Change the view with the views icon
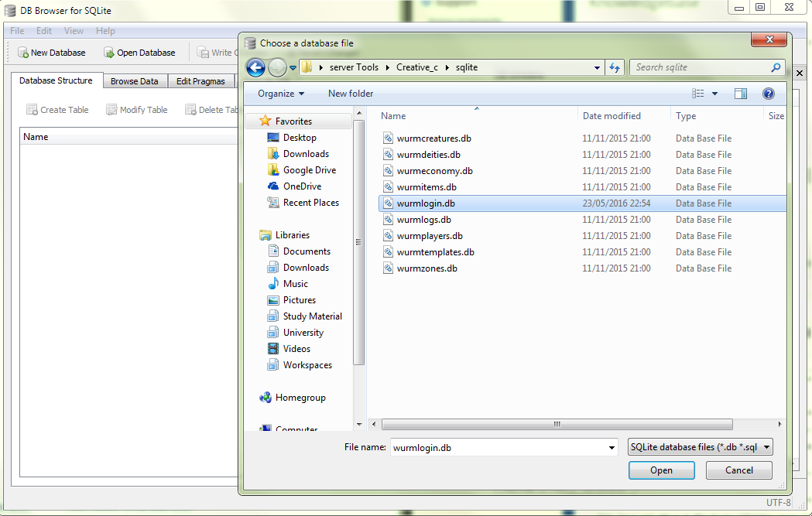This screenshot has width=812, height=516. [698, 94]
